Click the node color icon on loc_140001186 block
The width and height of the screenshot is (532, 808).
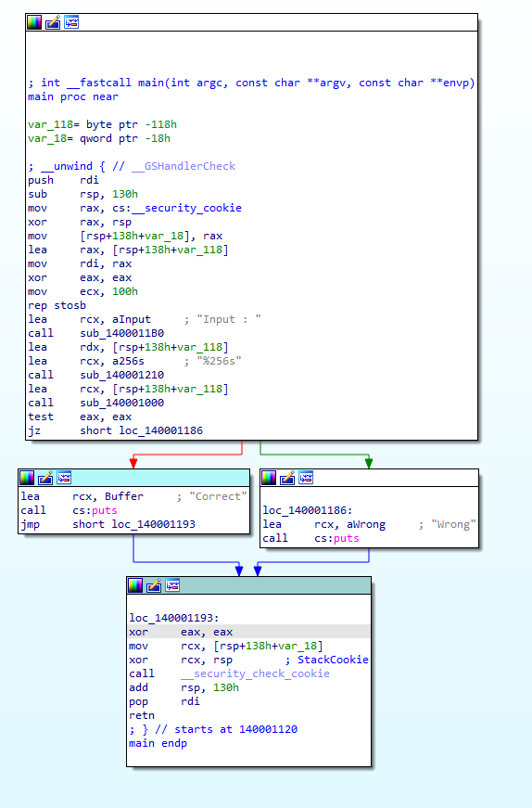click(x=269, y=478)
